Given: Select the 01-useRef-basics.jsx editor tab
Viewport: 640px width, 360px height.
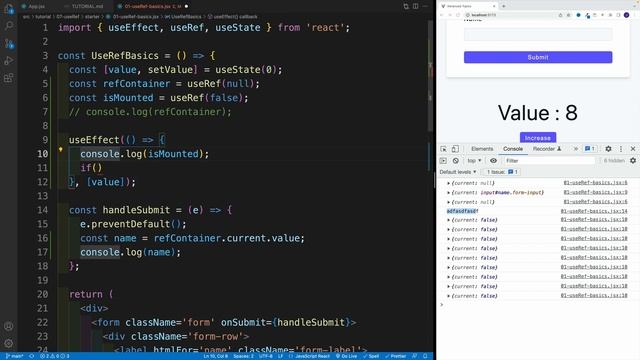Looking at the screenshot, I should click(153, 7).
